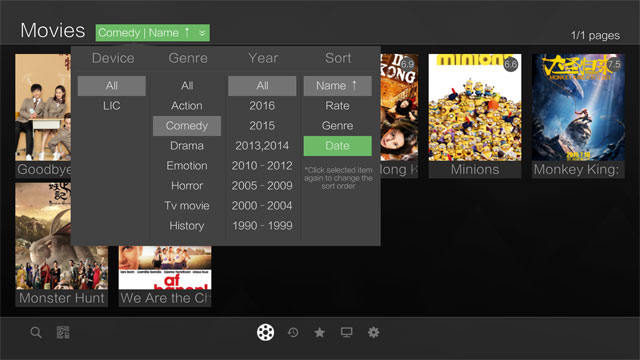Image resolution: width=640 pixels, height=360 pixels.
Task: Choose Emotion genre
Action: pos(187,166)
